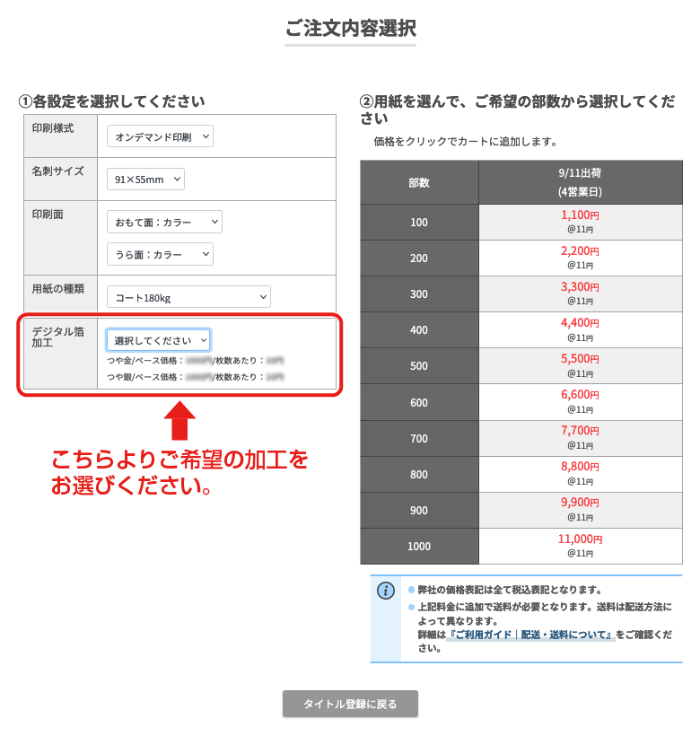This screenshot has height=736, width=700.
Task: Click the つや銀/ベース価格 text line
Action: coord(195,377)
